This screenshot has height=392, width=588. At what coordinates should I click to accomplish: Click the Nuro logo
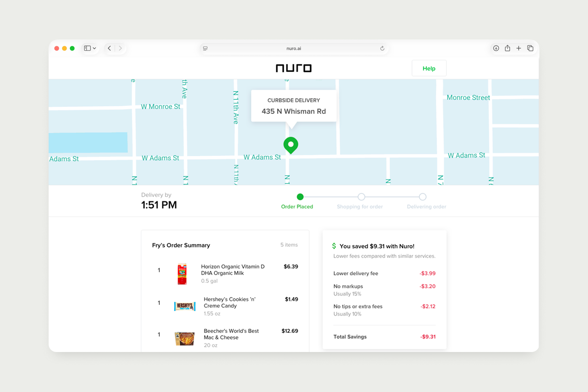(294, 68)
